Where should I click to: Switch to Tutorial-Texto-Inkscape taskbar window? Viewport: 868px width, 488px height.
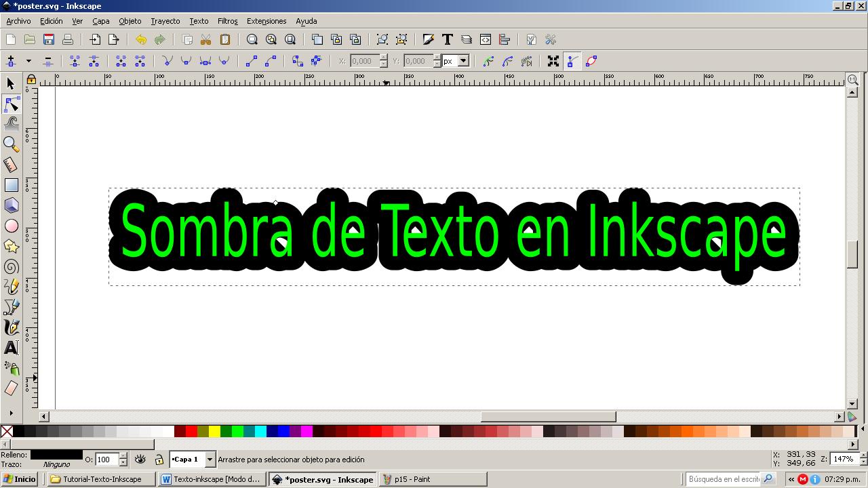[101, 479]
